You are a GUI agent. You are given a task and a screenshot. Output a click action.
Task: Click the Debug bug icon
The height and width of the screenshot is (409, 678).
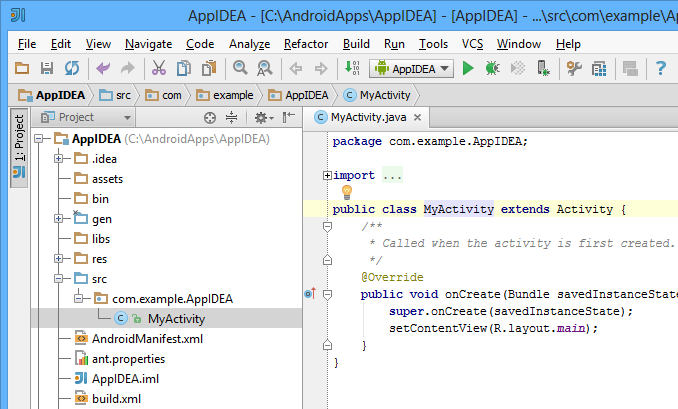tap(493, 68)
